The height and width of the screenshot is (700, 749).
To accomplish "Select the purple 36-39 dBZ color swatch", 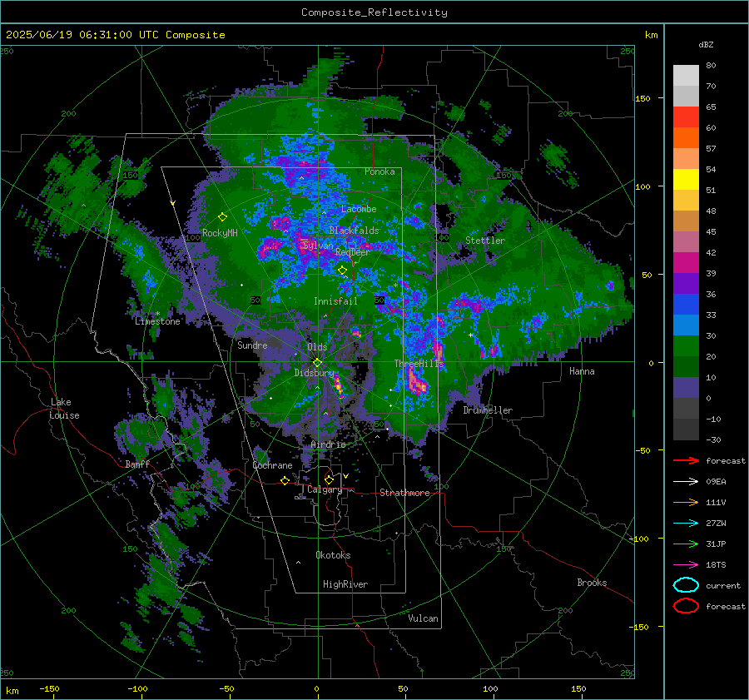I will [x=686, y=284].
